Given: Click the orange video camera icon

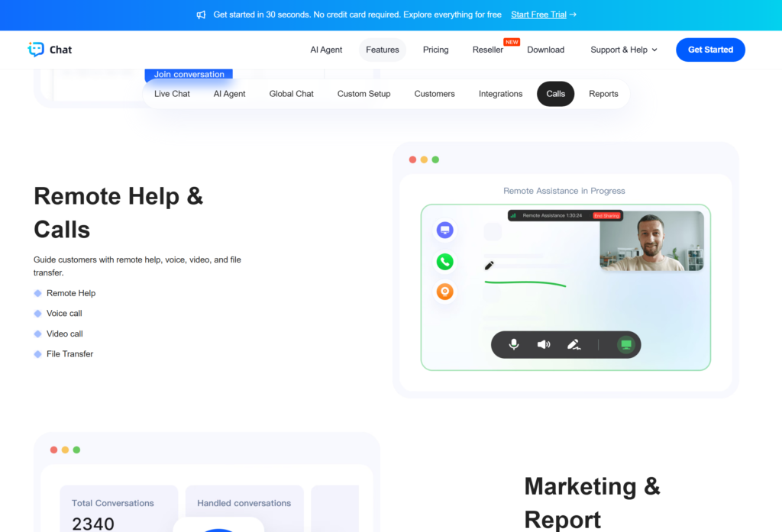Looking at the screenshot, I should pos(445,291).
